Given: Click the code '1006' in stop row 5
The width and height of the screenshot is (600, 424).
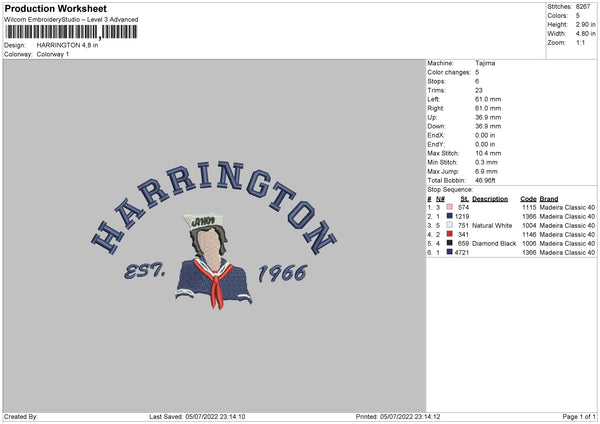Looking at the screenshot, I should pyautogui.click(x=529, y=243).
